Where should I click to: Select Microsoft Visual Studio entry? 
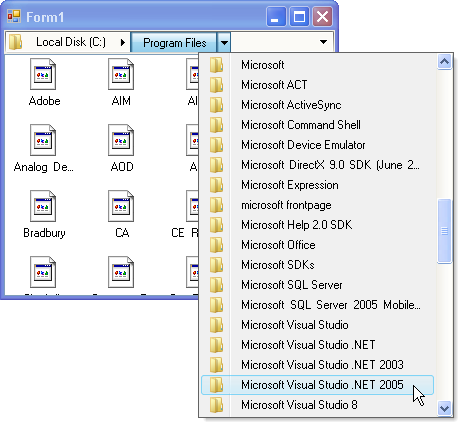coord(318,325)
